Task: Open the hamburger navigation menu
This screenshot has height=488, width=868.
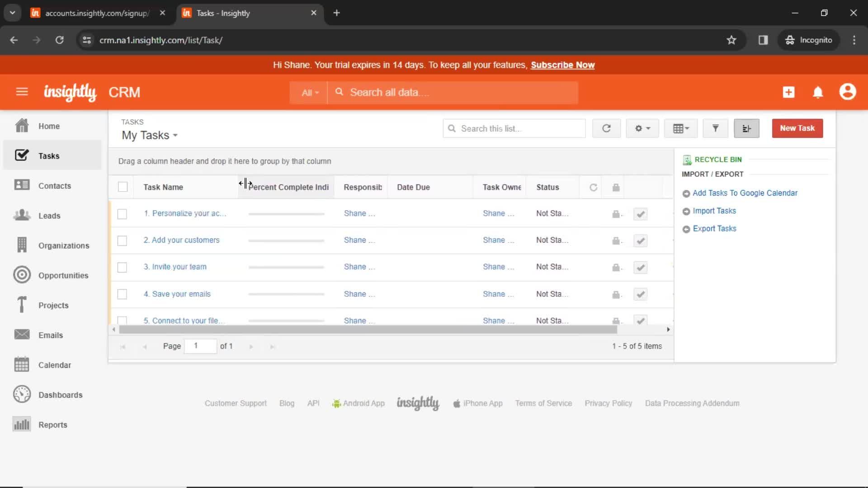Action: (x=22, y=92)
